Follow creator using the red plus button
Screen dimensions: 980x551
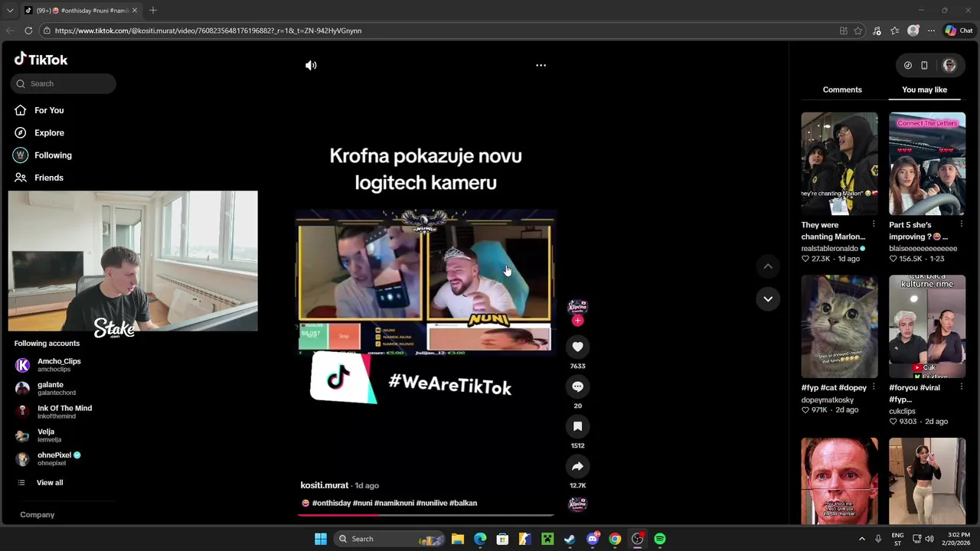coord(577,321)
